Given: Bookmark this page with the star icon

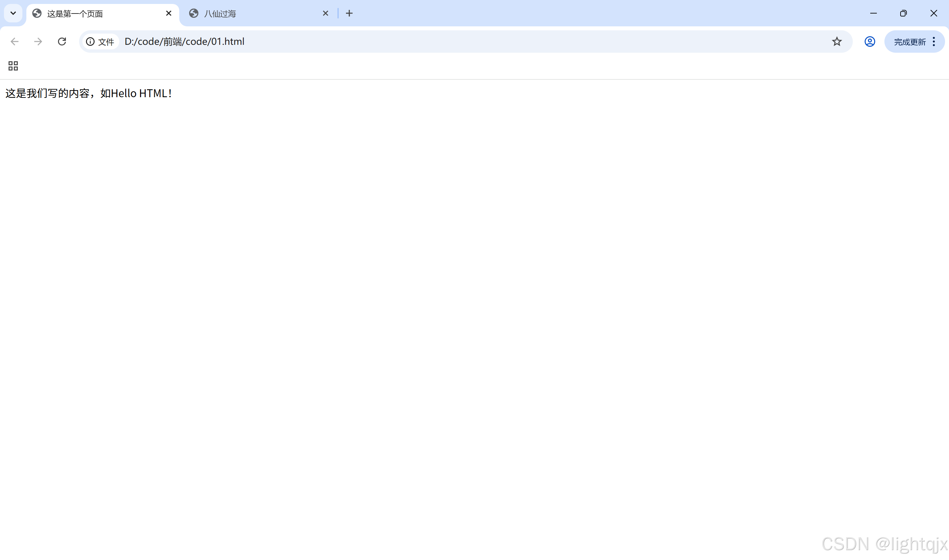Looking at the screenshot, I should click(x=837, y=42).
